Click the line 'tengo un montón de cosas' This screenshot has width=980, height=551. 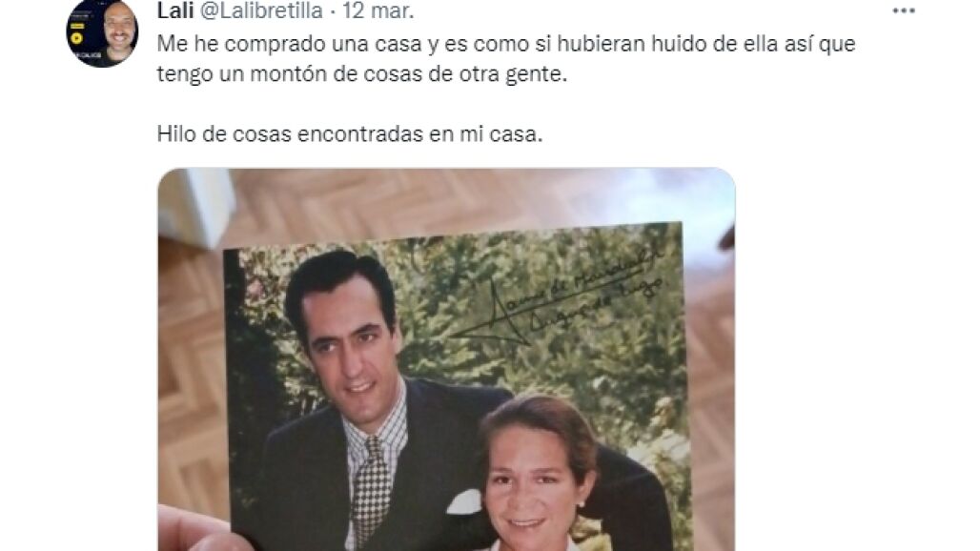pos(362,74)
